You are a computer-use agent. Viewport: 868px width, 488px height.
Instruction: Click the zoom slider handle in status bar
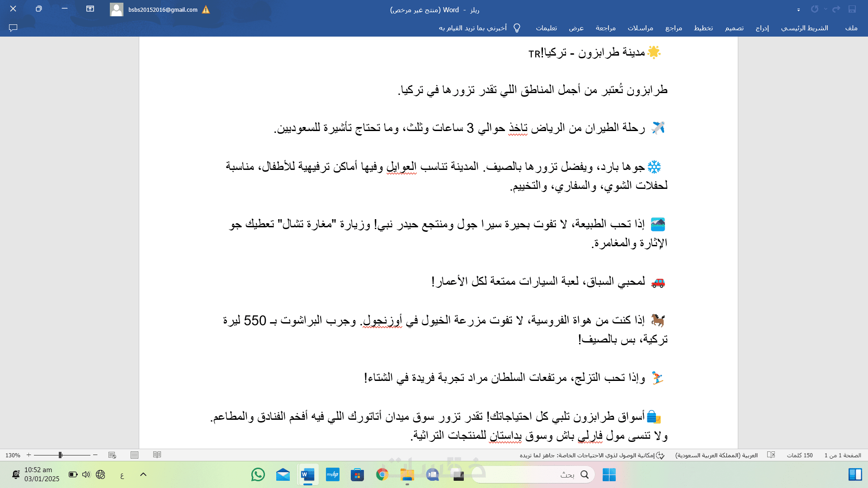tap(60, 455)
